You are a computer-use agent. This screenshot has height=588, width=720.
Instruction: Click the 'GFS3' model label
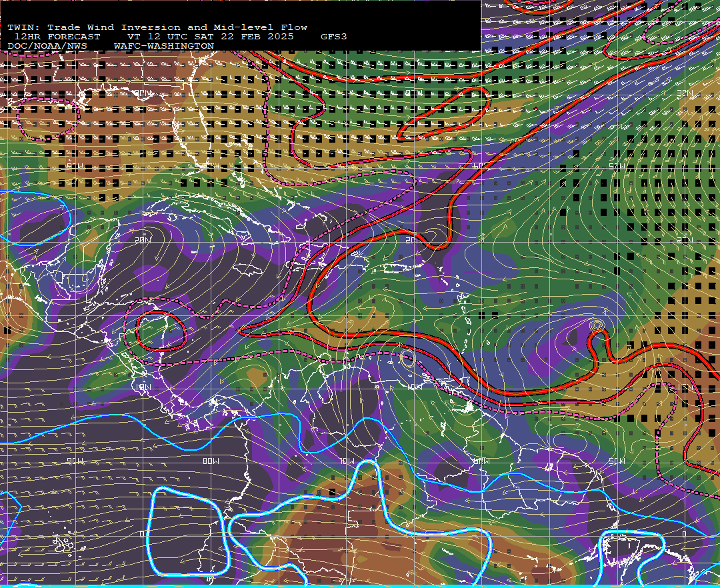point(334,37)
